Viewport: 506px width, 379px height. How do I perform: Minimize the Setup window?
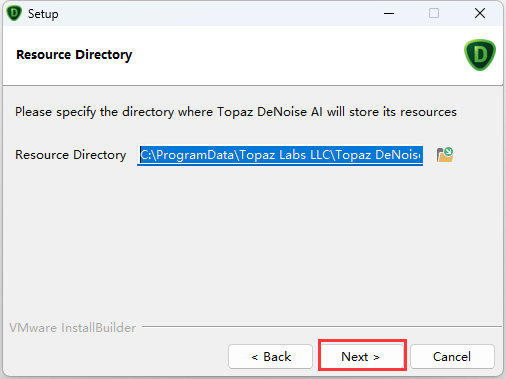pos(389,13)
